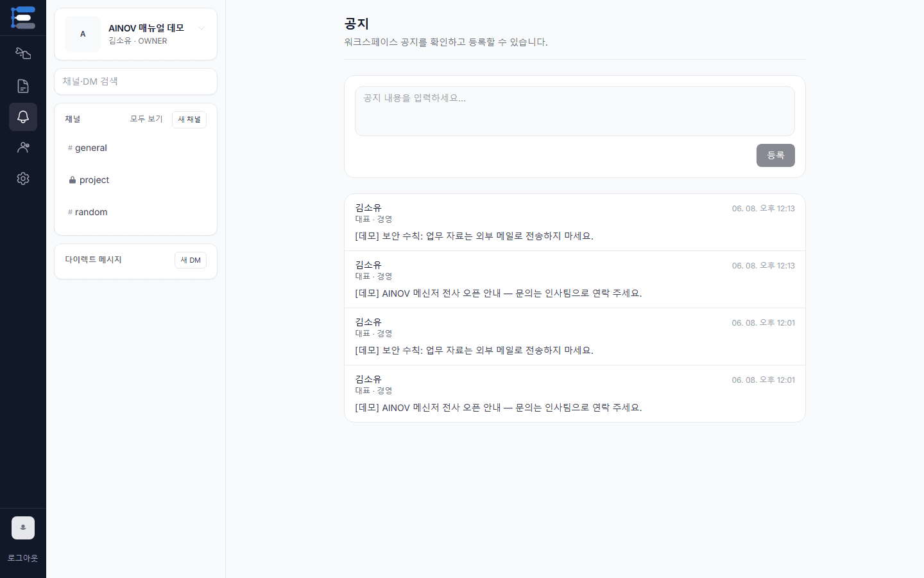924x578 pixels.
Task: Open the chat messages sidebar icon
Action: coord(23,53)
